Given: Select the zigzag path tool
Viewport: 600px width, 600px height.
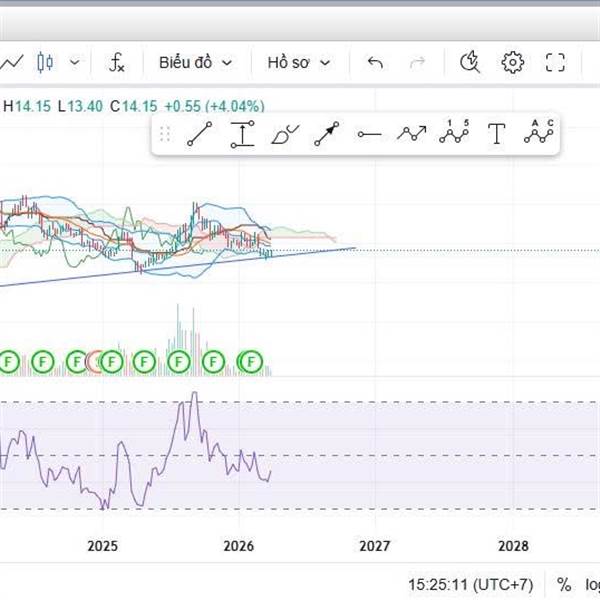Looking at the screenshot, I should pyautogui.click(x=411, y=134).
